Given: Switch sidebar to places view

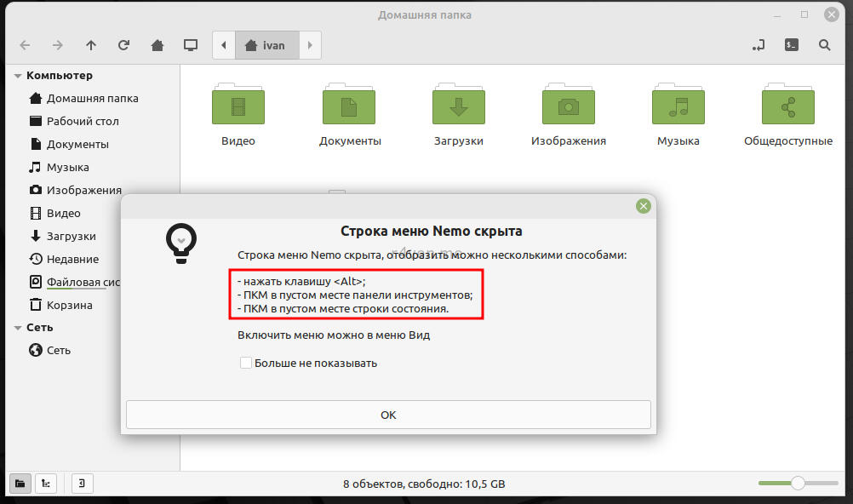Looking at the screenshot, I should pos(20,484).
